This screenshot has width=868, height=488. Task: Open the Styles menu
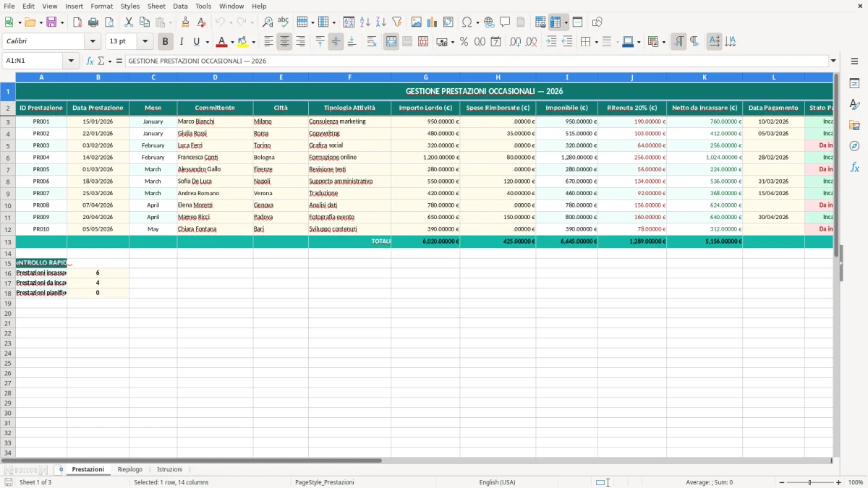pos(130,6)
